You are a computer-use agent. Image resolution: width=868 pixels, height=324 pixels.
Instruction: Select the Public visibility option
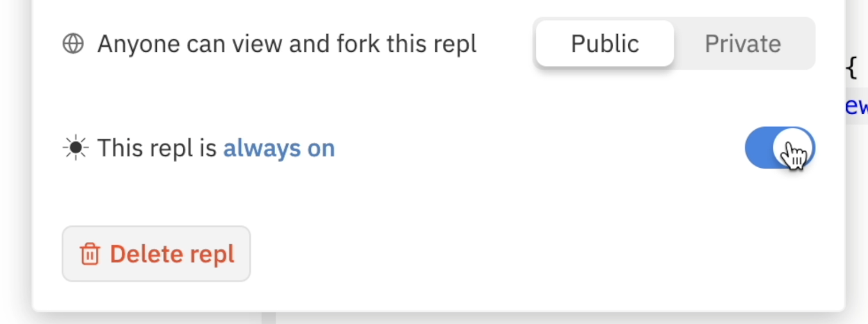(x=605, y=44)
